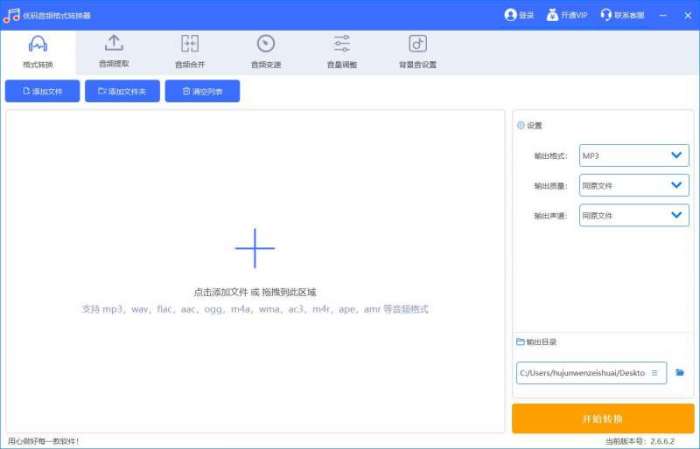
Task: Click the music note app logo
Action: (12, 15)
